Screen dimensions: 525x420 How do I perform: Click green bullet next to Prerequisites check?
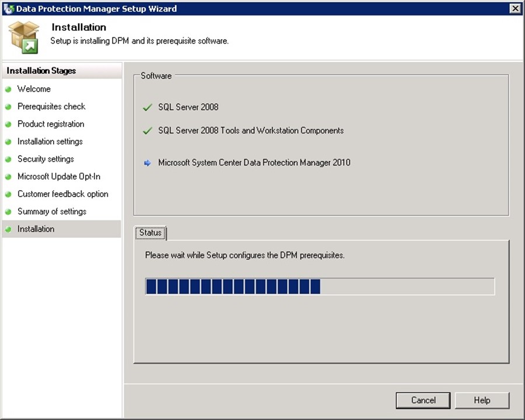point(8,107)
